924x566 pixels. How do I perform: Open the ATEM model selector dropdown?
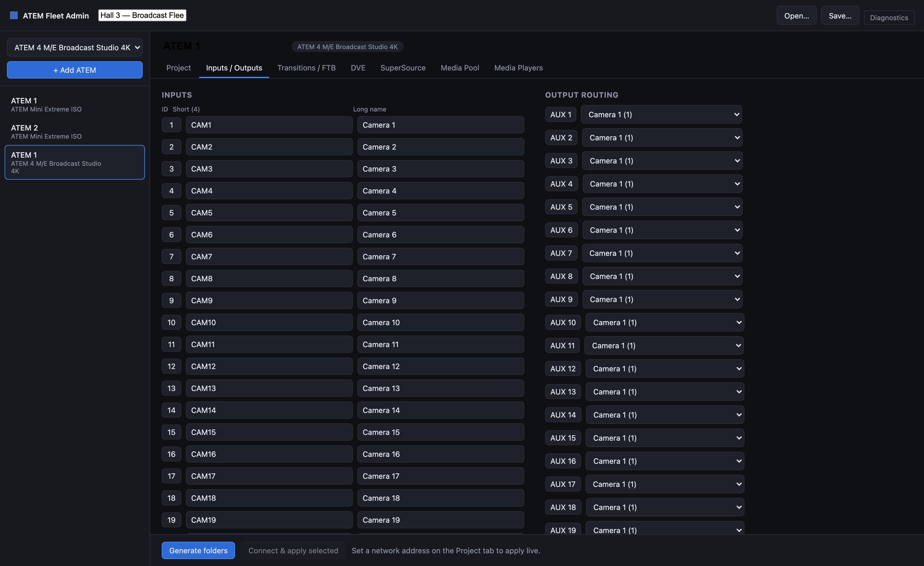(74, 48)
